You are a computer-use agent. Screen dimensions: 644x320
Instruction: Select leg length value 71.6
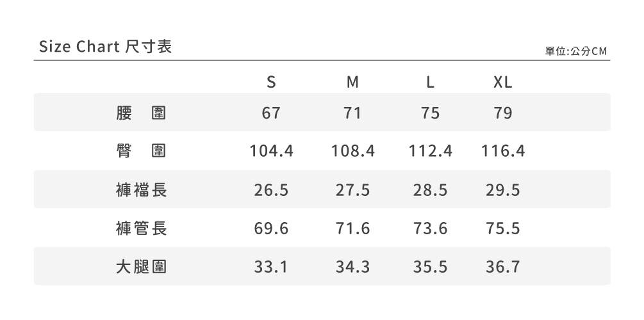353,228
